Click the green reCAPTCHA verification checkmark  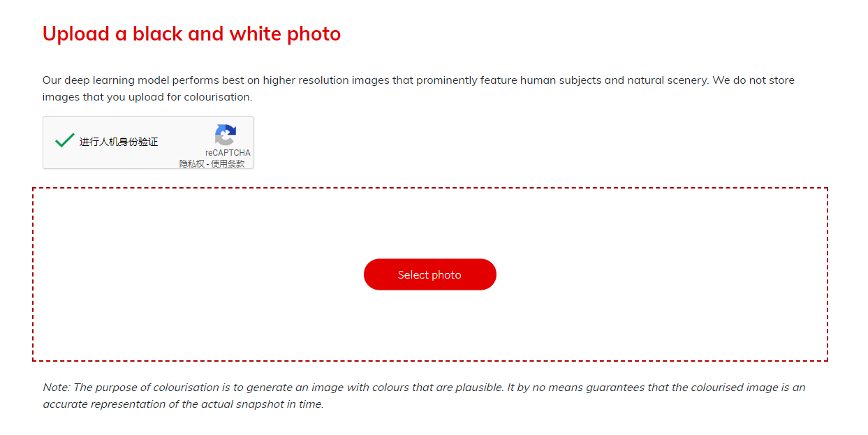pyautogui.click(x=64, y=140)
